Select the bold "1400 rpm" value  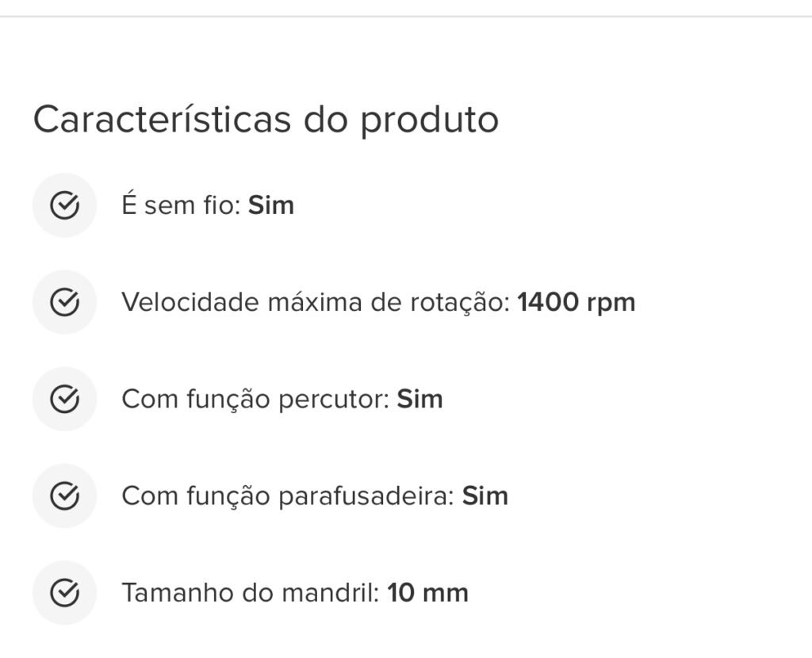click(576, 304)
